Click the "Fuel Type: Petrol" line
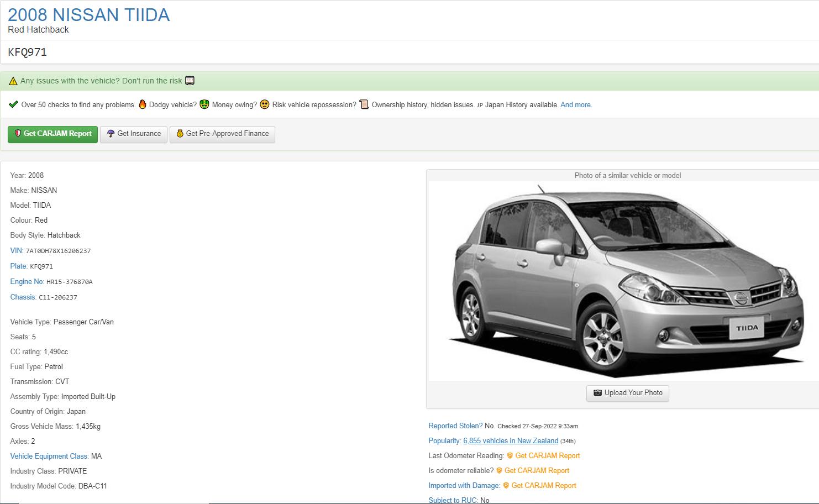 point(36,367)
